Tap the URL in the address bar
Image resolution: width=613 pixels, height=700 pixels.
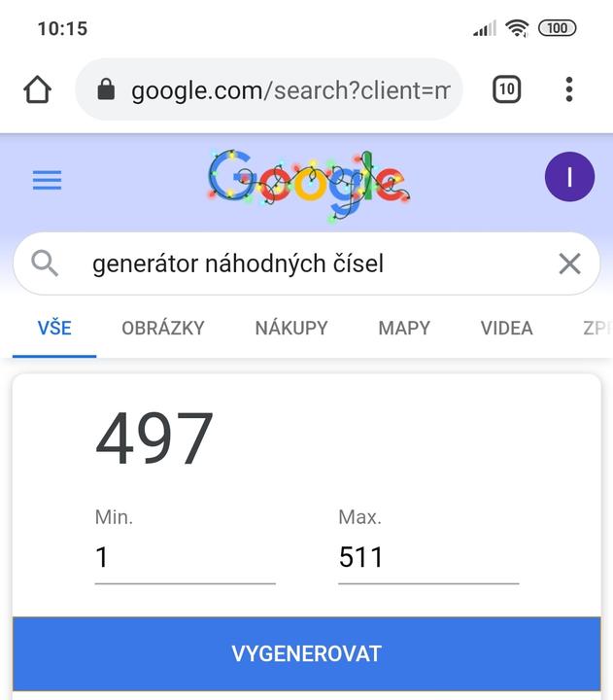289,90
